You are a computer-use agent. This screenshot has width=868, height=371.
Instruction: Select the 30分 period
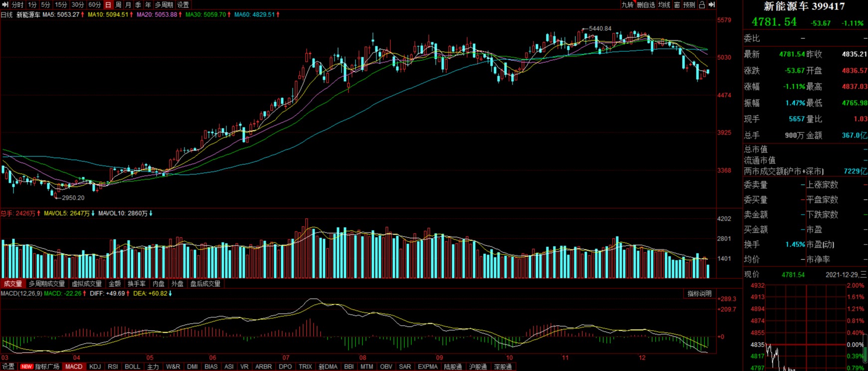78,4
